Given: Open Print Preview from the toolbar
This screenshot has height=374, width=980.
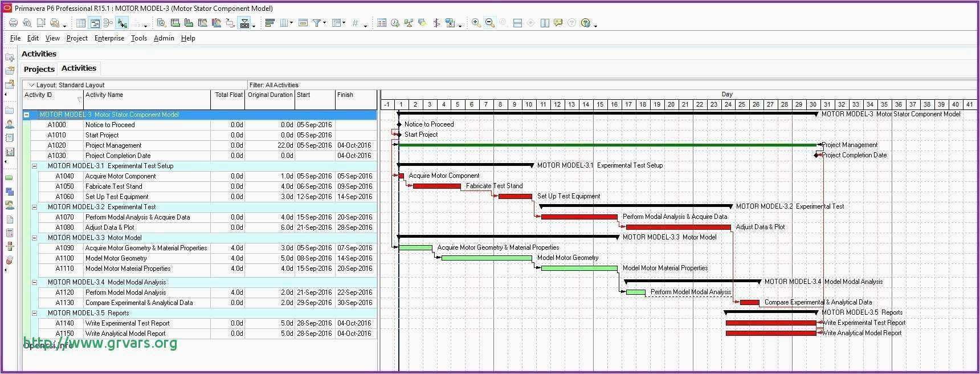Looking at the screenshot, I should pos(27,23).
